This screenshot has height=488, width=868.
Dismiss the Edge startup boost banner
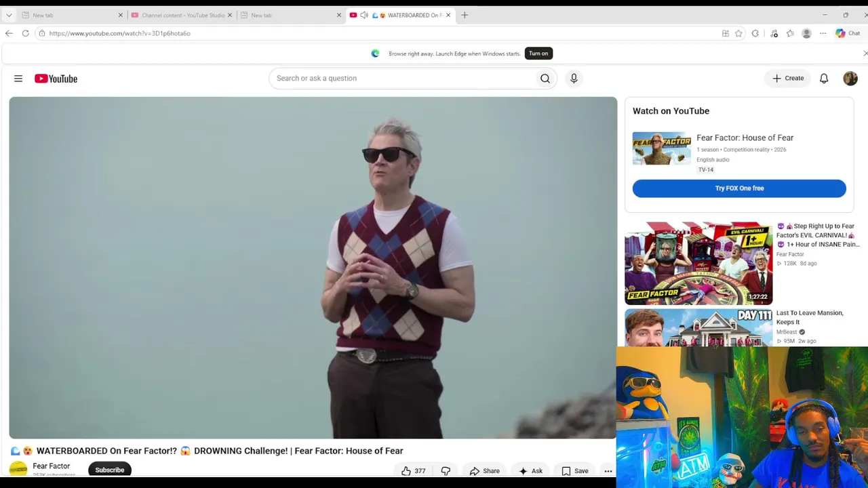tap(865, 54)
